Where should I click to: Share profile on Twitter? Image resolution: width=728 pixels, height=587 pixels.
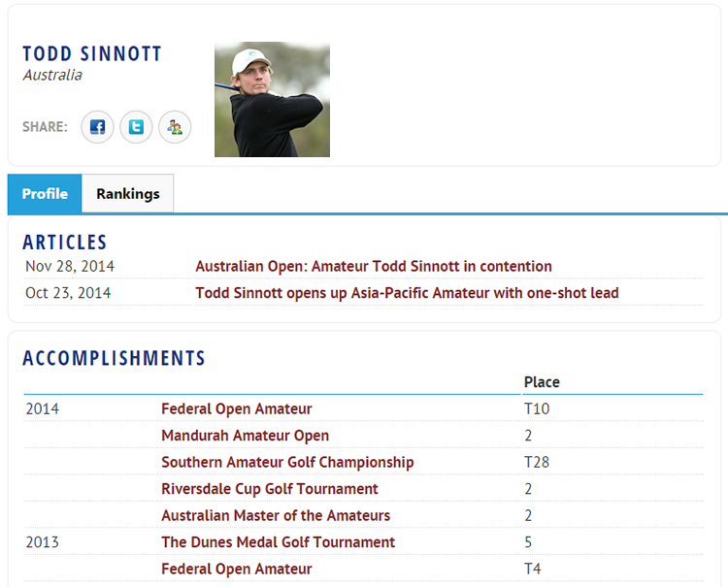(x=136, y=127)
